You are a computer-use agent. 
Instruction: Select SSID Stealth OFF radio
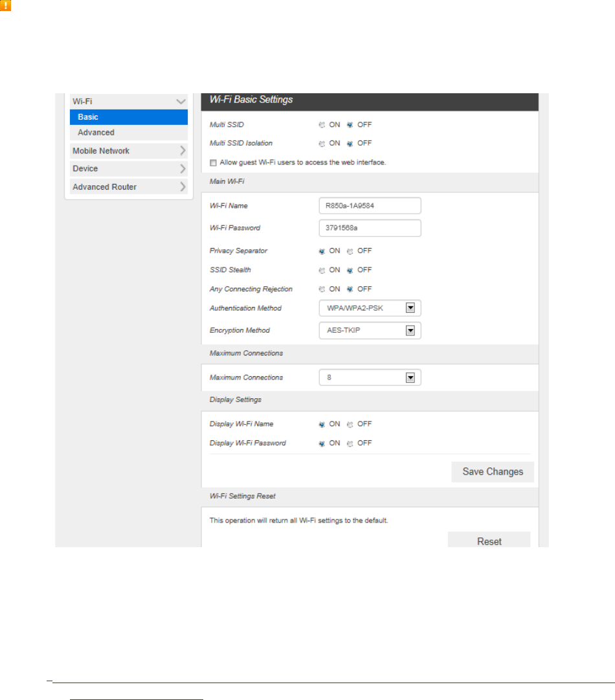coord(350,271)
